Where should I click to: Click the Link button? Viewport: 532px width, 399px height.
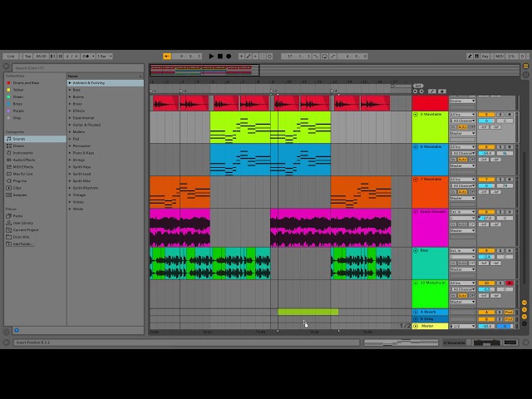click(x=11, y=57)
